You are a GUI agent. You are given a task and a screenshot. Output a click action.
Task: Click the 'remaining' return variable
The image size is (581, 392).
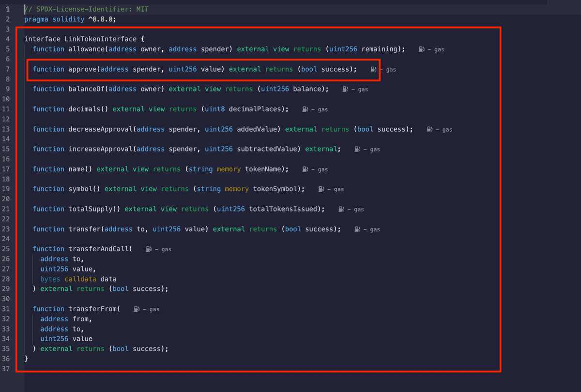(x=380, y=49)
